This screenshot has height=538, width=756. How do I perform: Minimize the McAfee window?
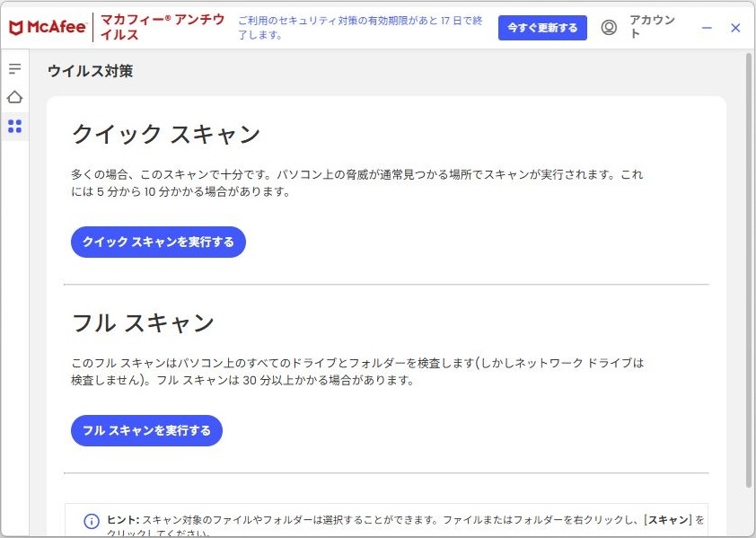[x=707, y=28]
